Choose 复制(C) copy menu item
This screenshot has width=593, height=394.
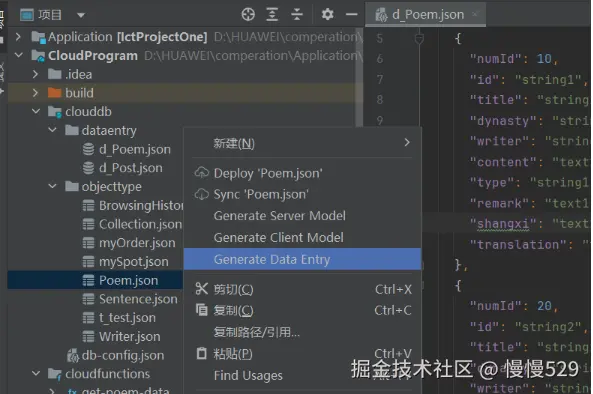pos(303,310)
